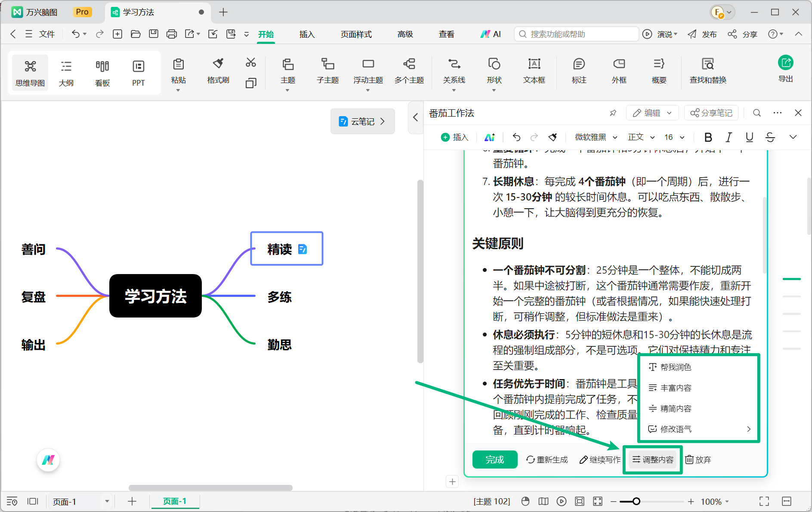Click 放弃 discard button
This screenshot has width=812, height=512.
tap(698, 460)
